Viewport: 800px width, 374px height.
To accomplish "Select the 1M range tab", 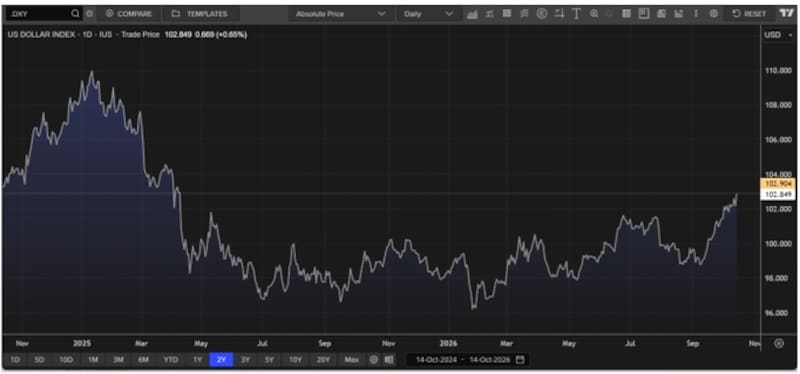I will (92, 360).
